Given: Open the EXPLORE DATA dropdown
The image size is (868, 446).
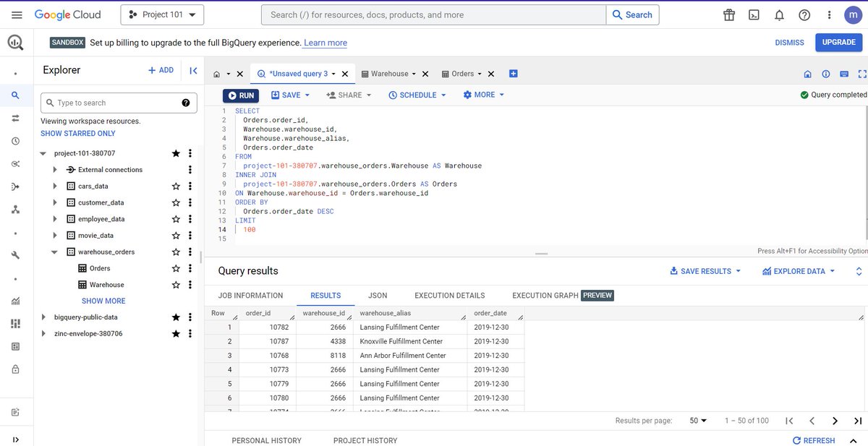Looking at the screenshot, I should [799, 271].
